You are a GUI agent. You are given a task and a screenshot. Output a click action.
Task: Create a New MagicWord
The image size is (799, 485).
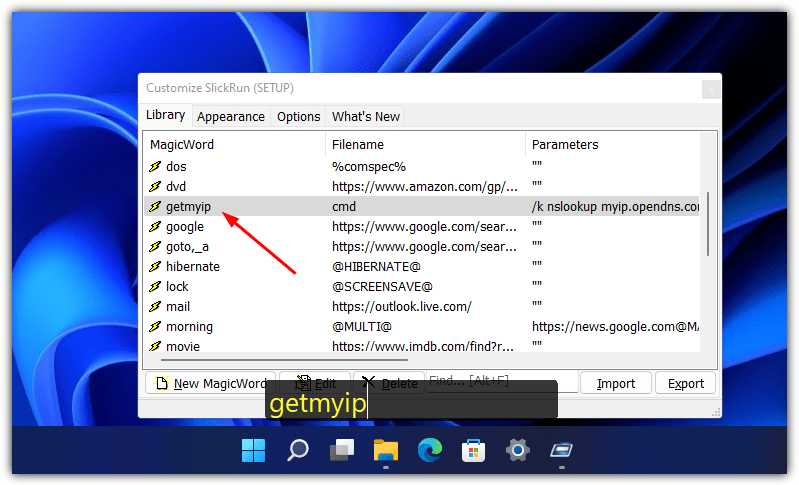210,383
